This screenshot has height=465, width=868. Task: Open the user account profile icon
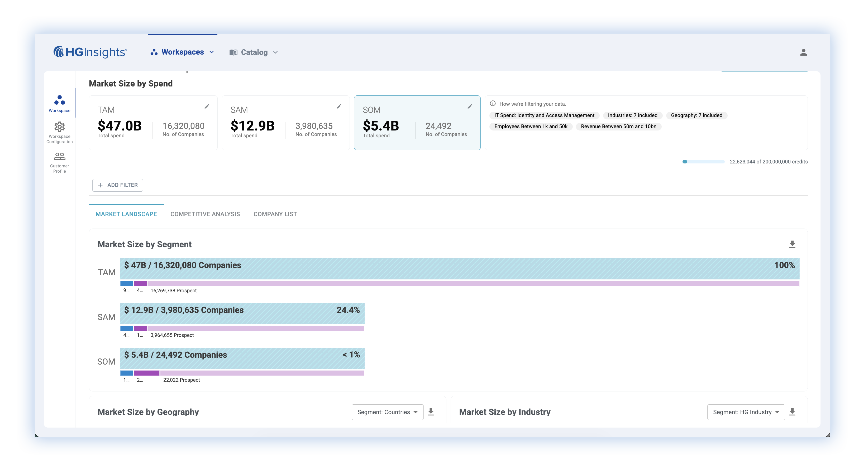coord(803,52)
